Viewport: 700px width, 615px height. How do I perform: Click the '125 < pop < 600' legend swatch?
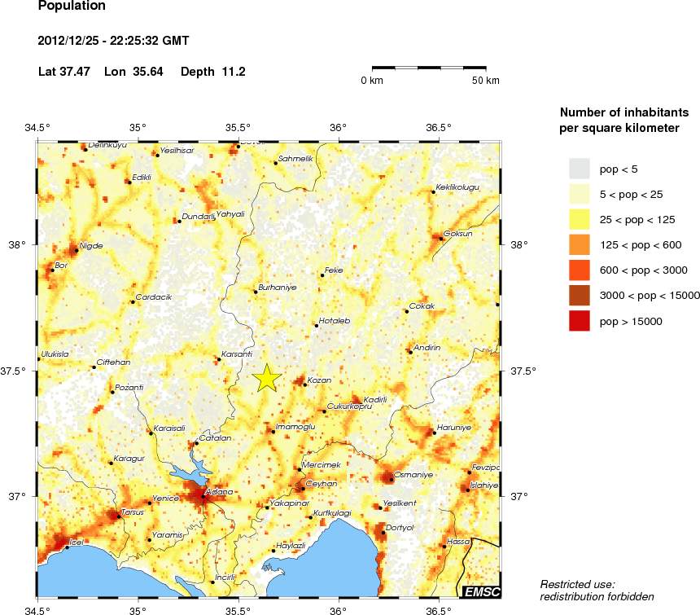click(x=579, y=244)
